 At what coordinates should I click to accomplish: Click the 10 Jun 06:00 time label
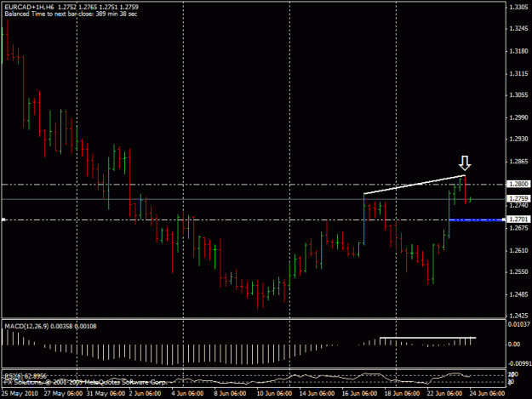tap(274, 393)
